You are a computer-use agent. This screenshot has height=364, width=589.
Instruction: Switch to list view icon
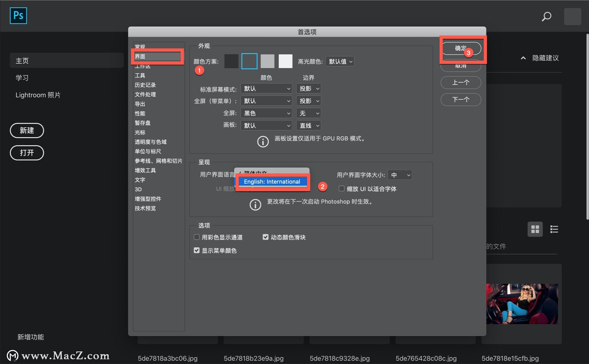554,229
